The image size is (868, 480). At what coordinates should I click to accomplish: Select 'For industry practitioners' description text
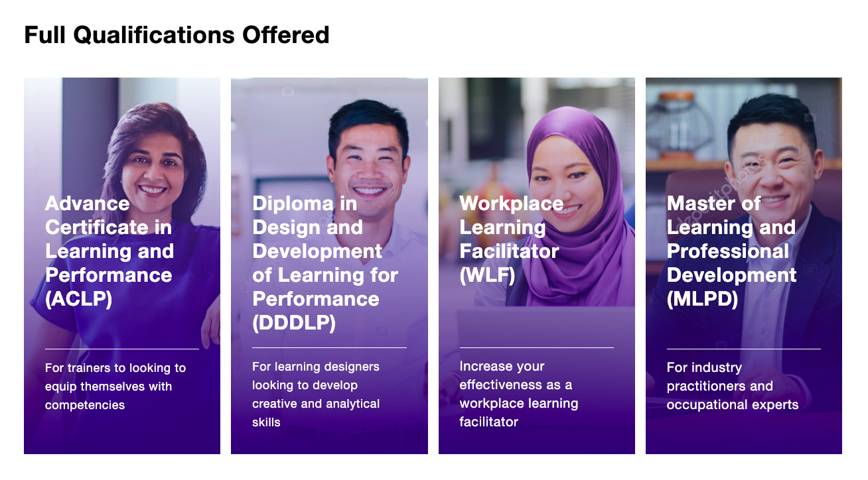coord(733,386)
